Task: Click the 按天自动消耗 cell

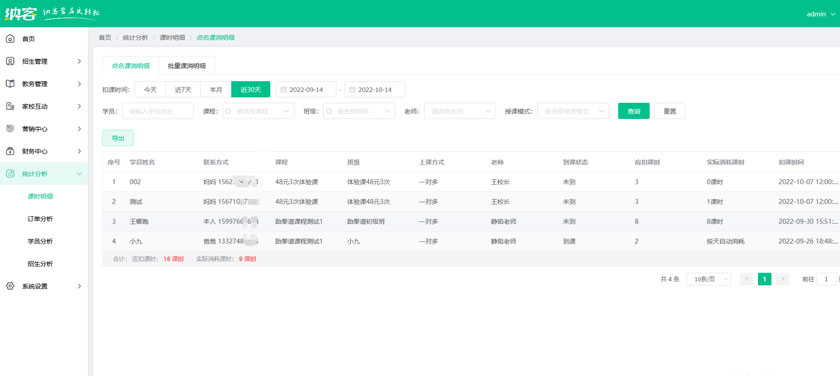Action: tap(725, 242)
